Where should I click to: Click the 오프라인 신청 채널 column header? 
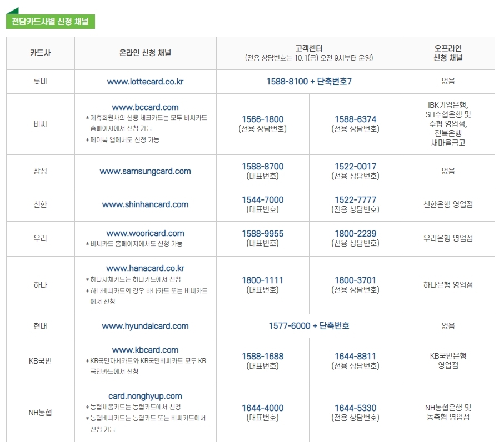(448, 53)
